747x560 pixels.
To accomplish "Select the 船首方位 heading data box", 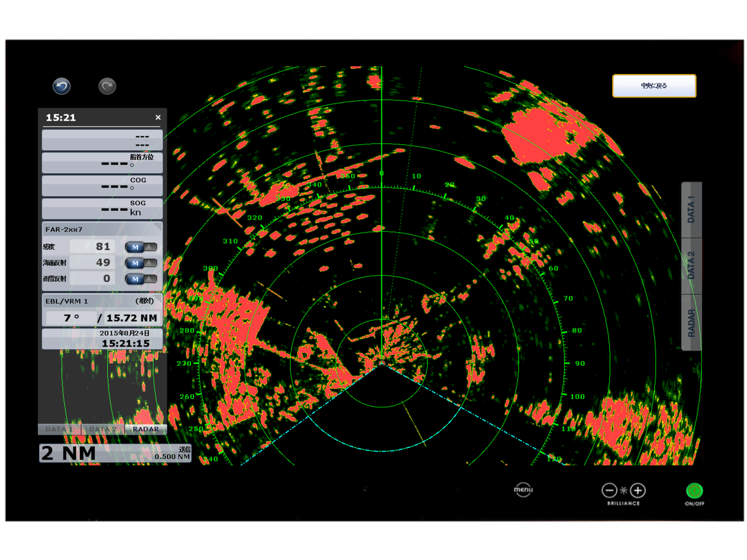I will pyautogui.click(x=102, y=163).
